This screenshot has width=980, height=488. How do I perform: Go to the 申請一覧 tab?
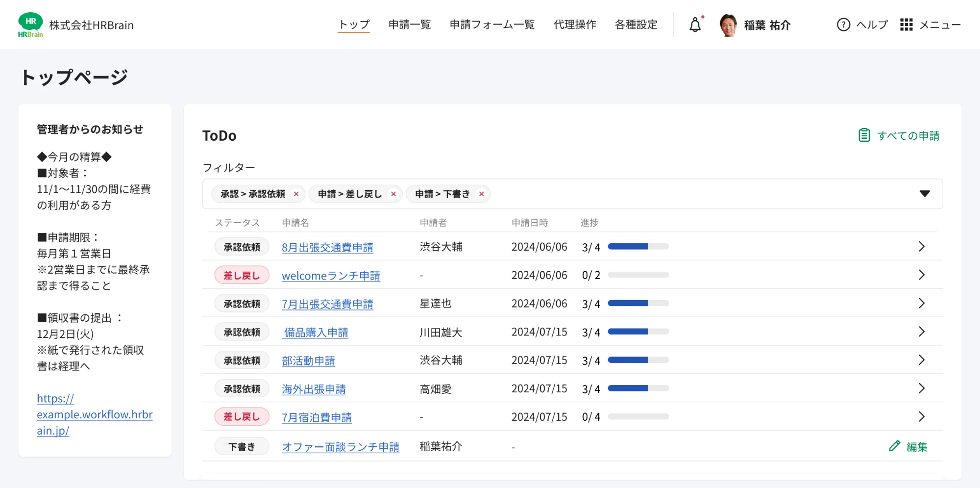point(410,25)
